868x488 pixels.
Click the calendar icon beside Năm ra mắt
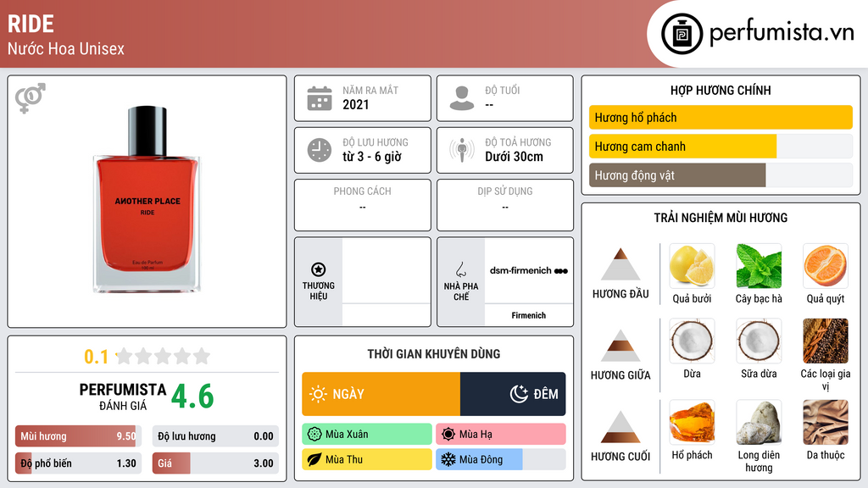[x=320, y=98]
